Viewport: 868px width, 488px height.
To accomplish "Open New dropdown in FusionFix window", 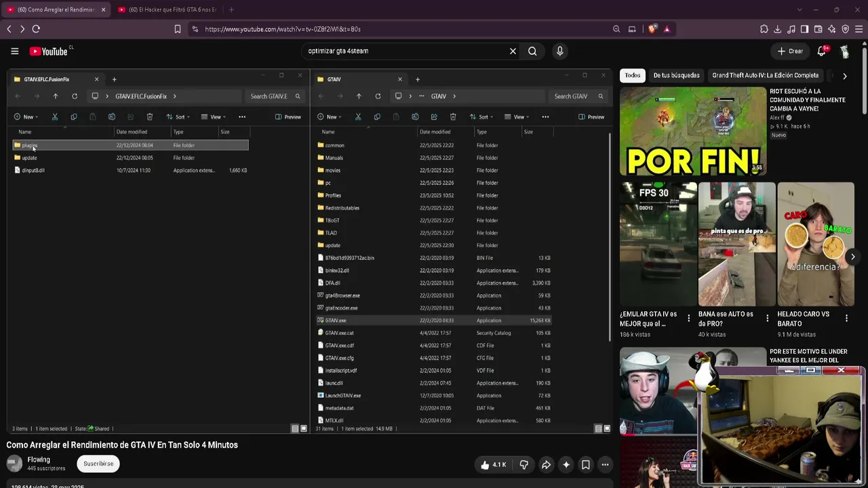I will coord(26,117).
